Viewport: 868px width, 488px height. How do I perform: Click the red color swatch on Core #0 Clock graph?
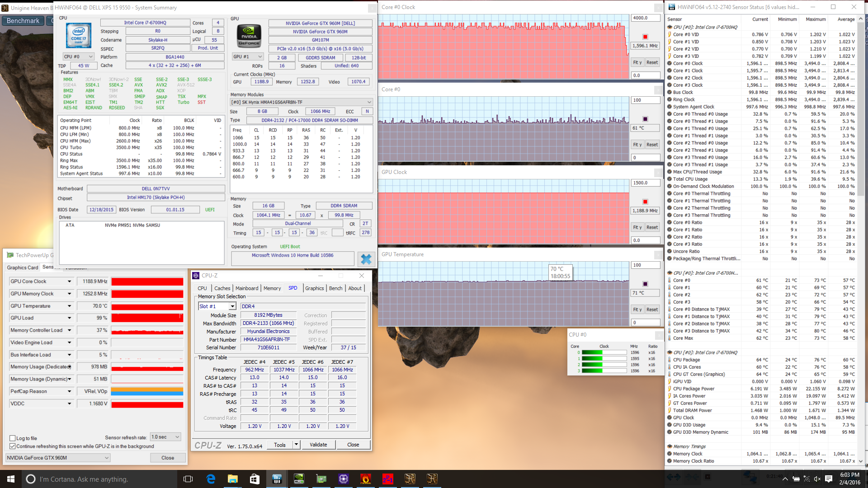pyautogui.click(x=645, y=37)
